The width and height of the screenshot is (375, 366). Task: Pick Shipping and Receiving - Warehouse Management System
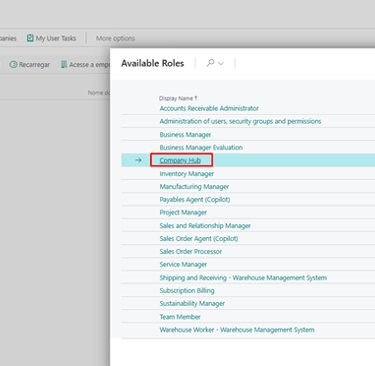pos(243,278)
